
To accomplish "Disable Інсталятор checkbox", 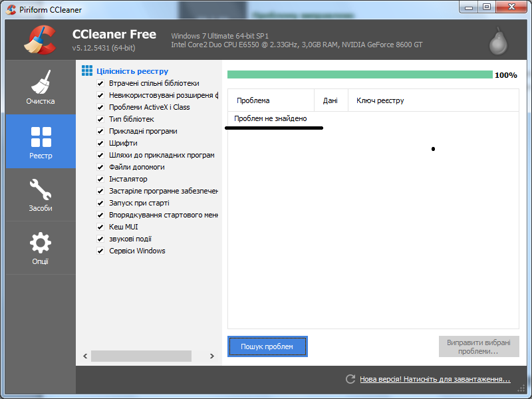I will click(x=100, y=179).
